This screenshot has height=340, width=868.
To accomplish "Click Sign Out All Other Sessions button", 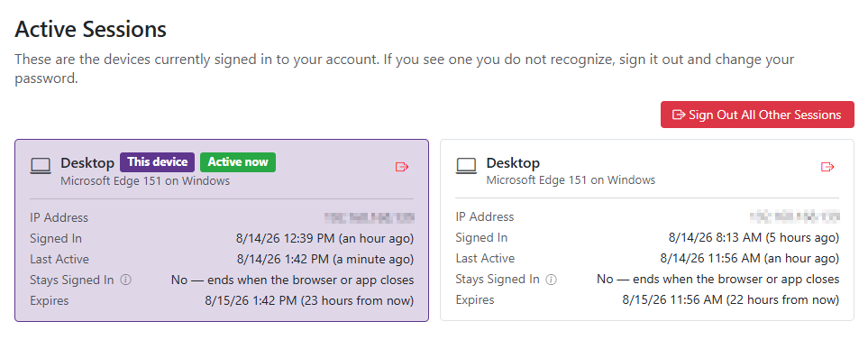I will coord(757,115).
